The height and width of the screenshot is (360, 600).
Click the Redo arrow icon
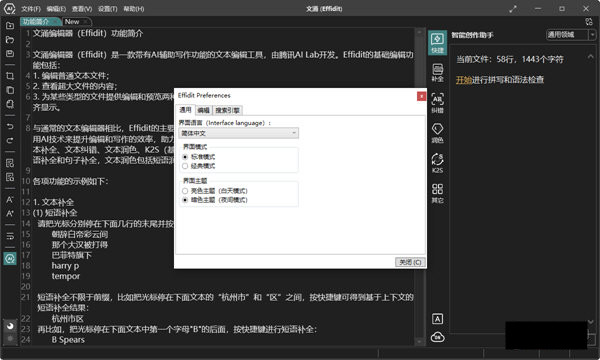coord(10,140)
